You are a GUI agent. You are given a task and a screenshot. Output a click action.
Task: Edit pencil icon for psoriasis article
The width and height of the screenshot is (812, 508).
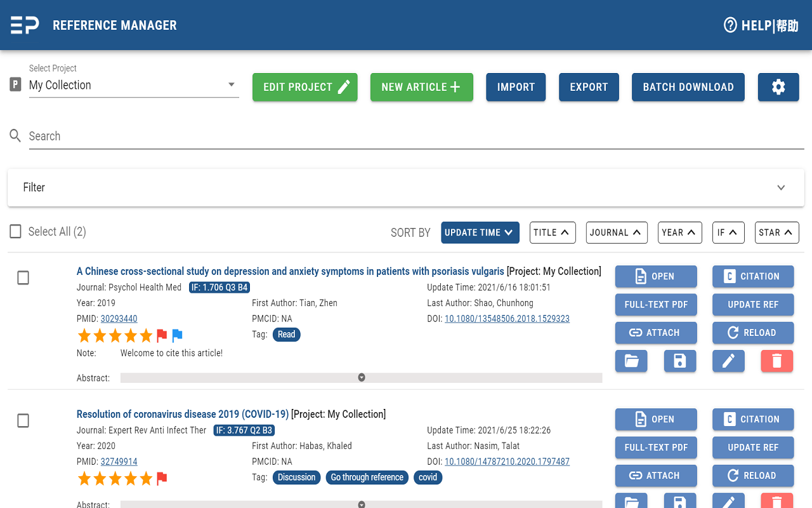[728, 361]
